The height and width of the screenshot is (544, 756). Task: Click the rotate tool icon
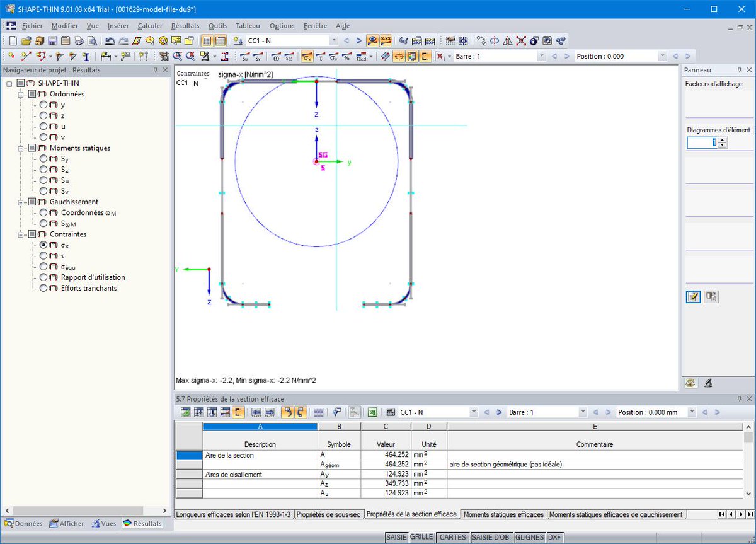coord(495,40)
